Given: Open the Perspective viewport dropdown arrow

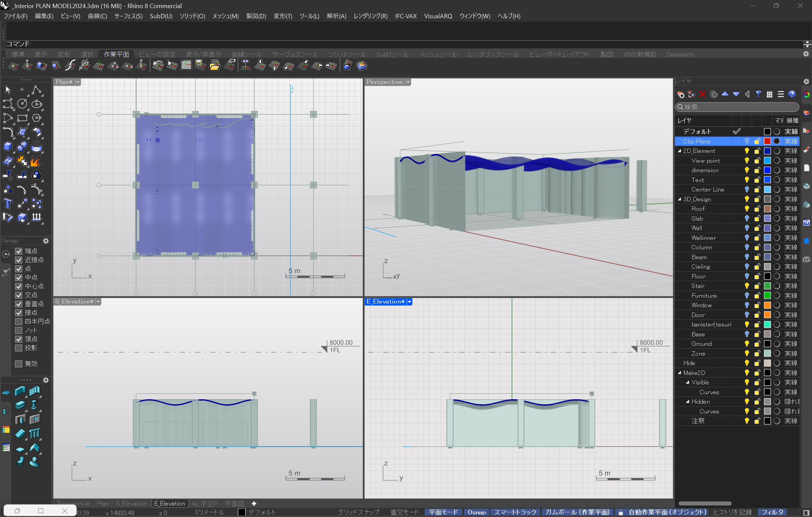Looking at the screenshot, I should point(408,82).
